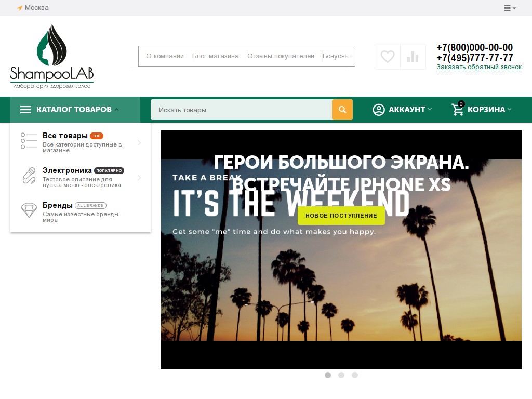Click the ТОП badge next to Все товары

click(97, 136)
